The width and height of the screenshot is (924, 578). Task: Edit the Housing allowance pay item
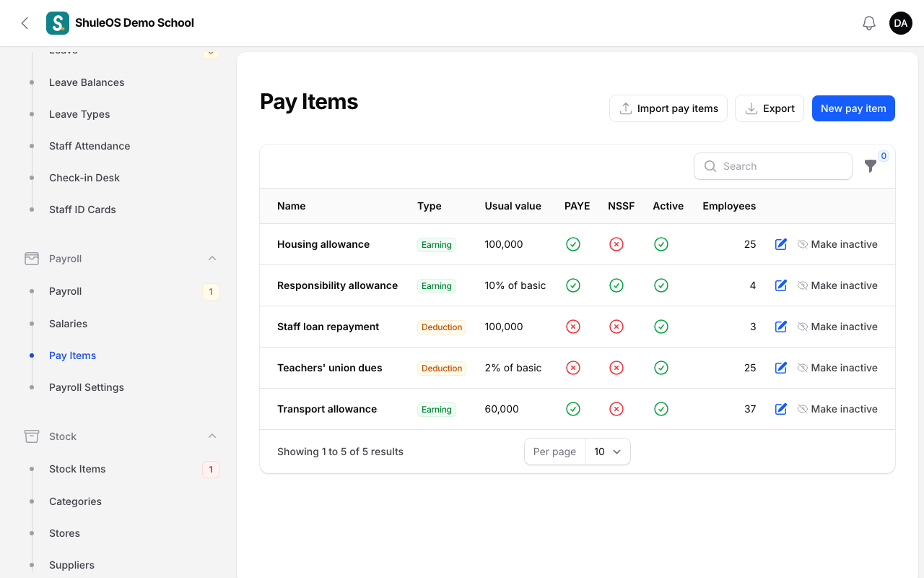(x=780, y=244)
